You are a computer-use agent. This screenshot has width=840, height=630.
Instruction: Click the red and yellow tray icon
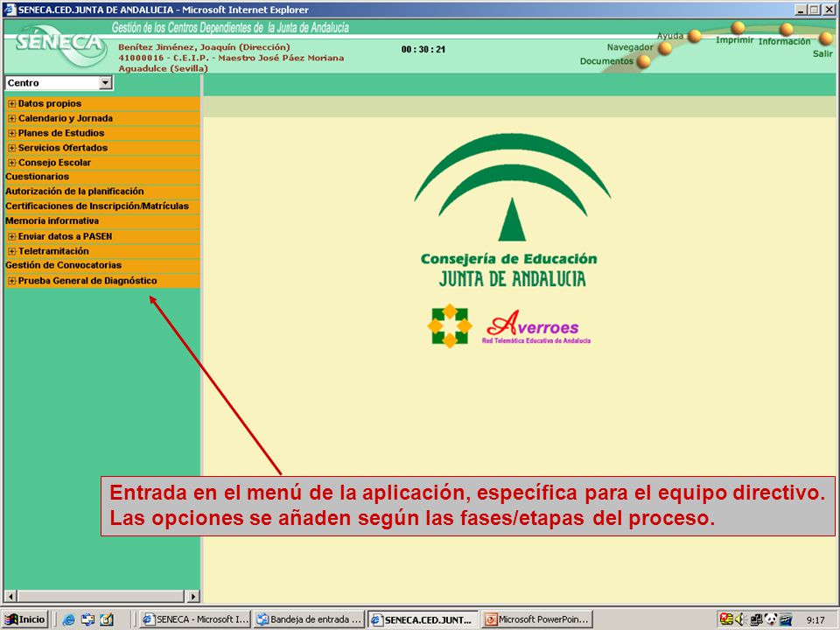pyautogui.click(x=726, y=619)
